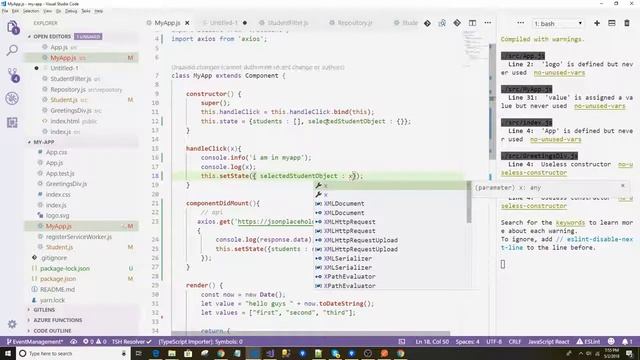The image size is (640, 360).
Task: Switch to the Untitled-1 tab
Action: click(224, 23)
